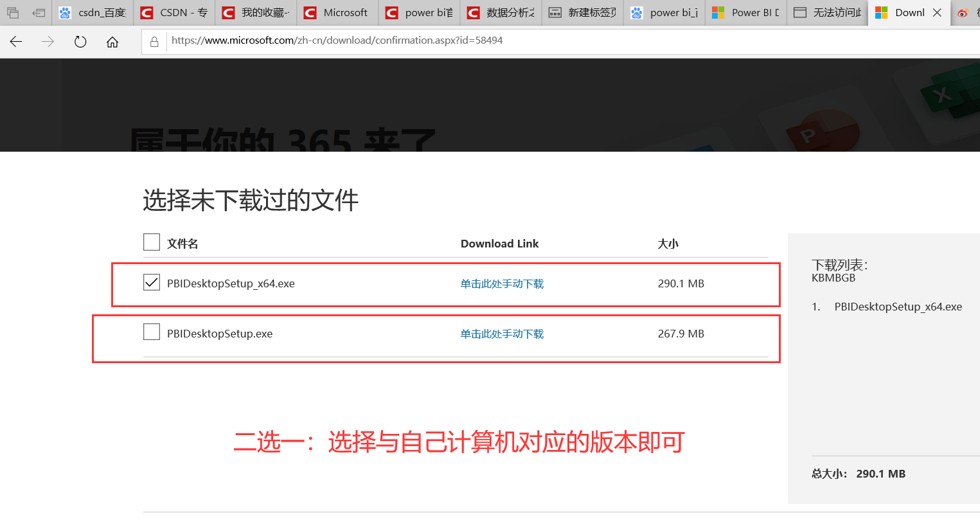Image resolution: width=980 pixels, height=520 pixels.
Task: Click the 大小 column header
Action: pyautogui.click(x=668, y=244)
